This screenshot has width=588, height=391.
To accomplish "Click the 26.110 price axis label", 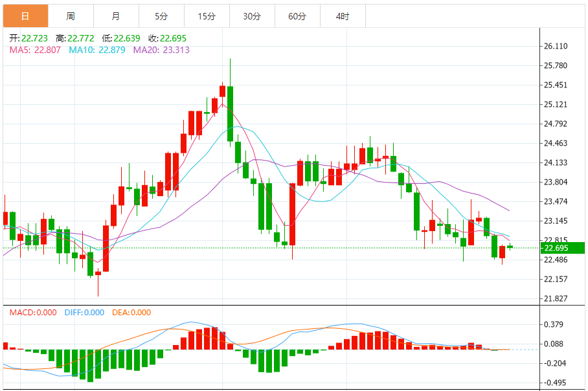I will [556, 46].
